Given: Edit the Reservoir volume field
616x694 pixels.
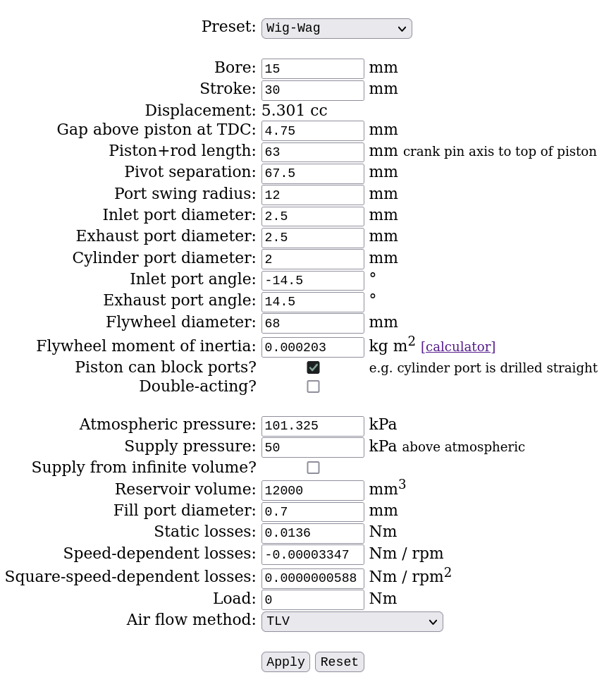Looking at the screenshot, I should click(312, 490).
